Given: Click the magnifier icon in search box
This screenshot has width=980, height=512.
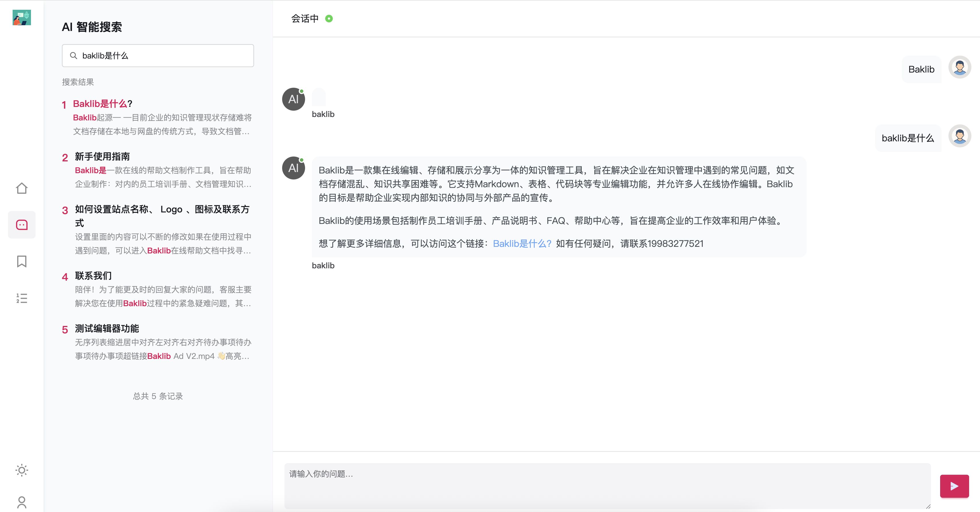Looking at the screenshot, I should coord(73,56).
